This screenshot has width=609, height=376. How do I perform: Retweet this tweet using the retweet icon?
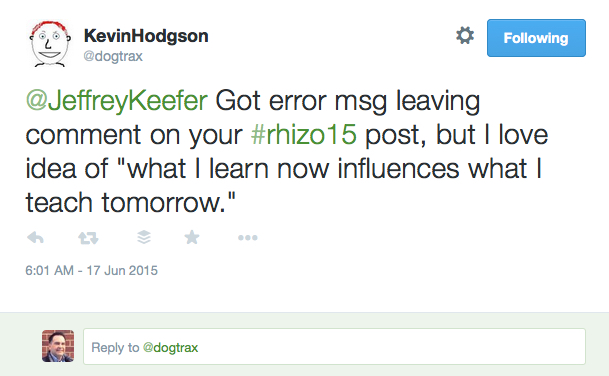(x=88, y=238)
